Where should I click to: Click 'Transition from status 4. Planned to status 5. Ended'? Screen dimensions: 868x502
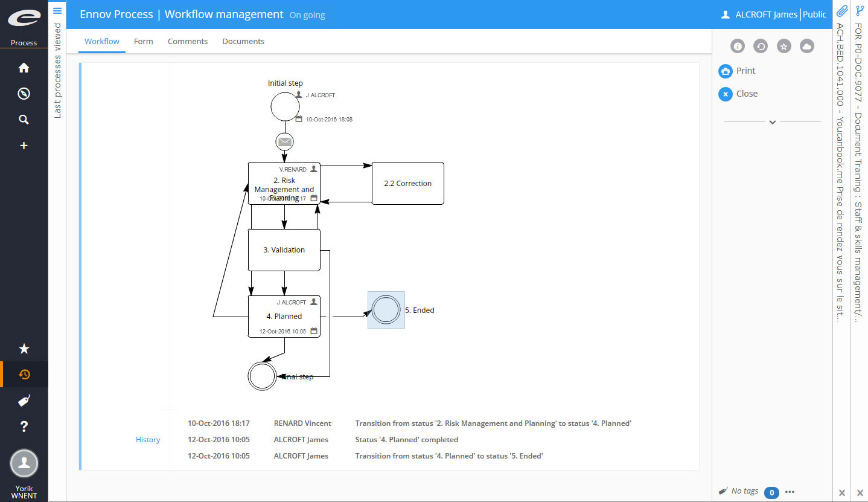(x=449, y=456)
